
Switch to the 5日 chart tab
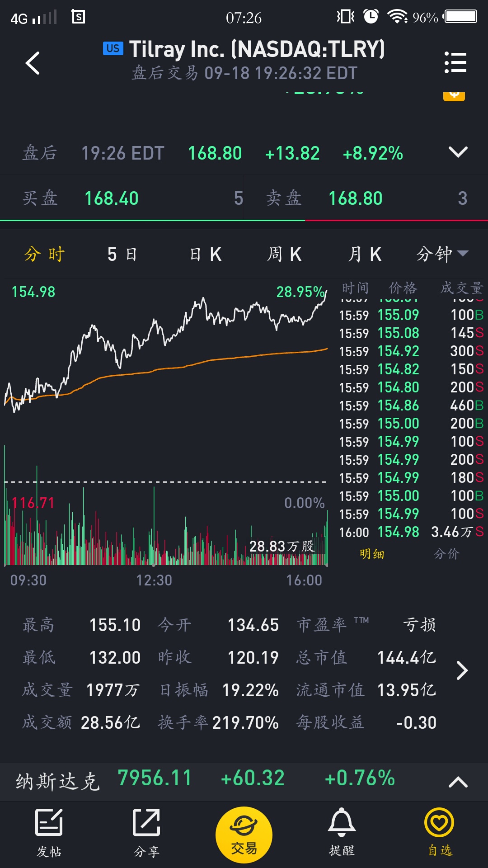point(122,254)
